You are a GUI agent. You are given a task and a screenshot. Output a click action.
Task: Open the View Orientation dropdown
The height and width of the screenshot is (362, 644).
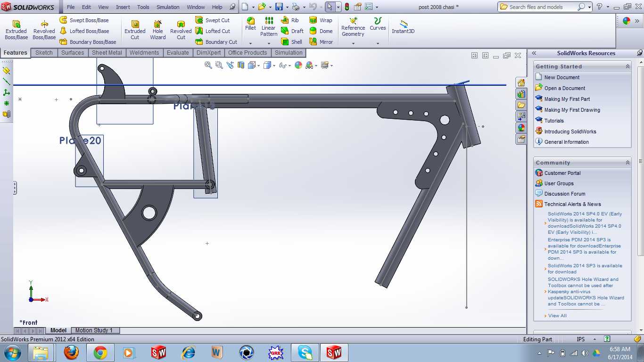pyautogui.click(x=259, y=66)
